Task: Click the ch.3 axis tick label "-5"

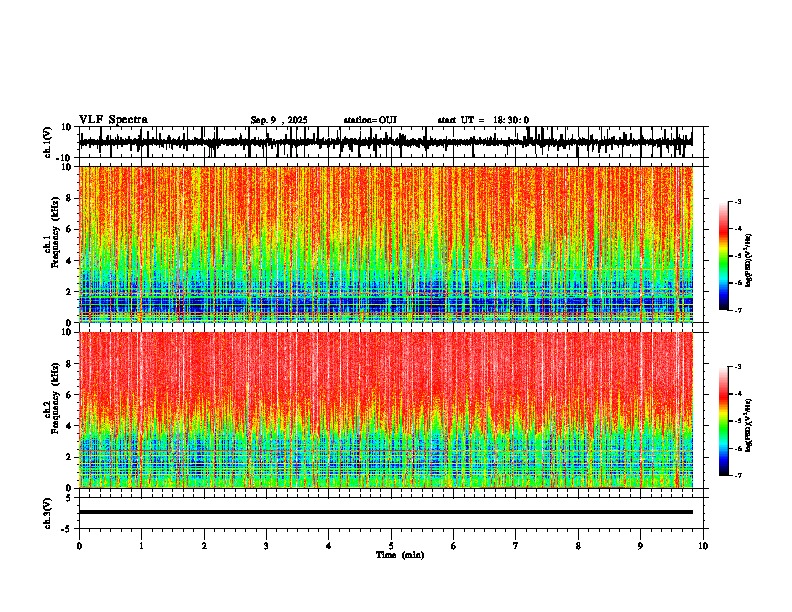Action: [67, 529]
